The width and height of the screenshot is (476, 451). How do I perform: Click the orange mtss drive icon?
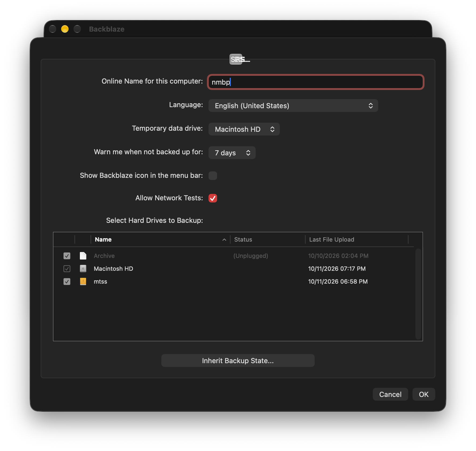point(83,281)
